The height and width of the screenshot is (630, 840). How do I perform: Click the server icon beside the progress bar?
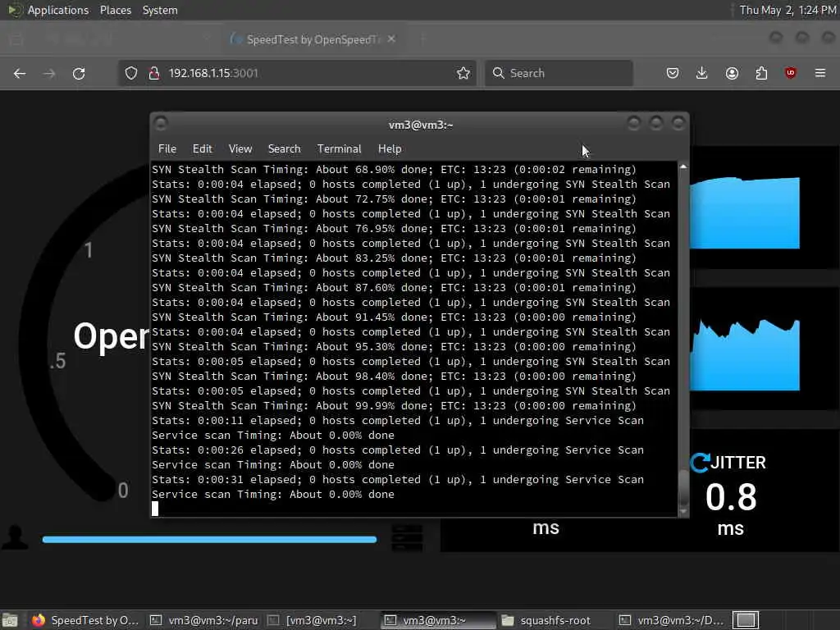click(x=407, y=538)
